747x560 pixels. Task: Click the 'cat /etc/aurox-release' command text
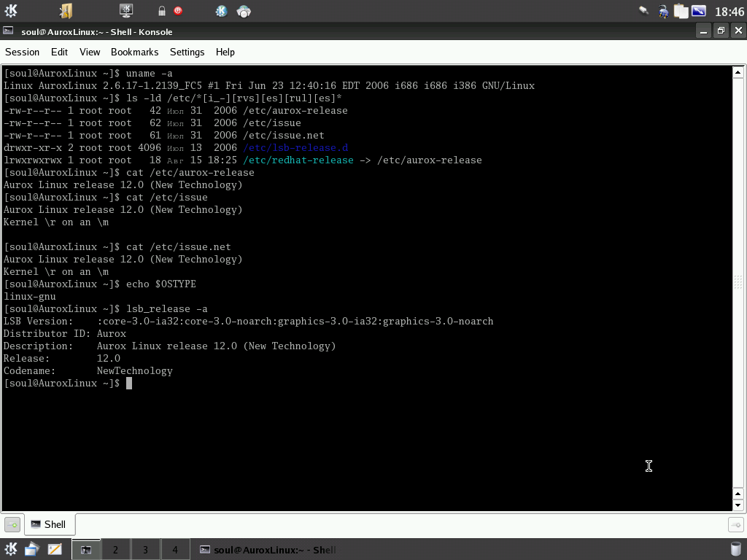coord(190,172)
